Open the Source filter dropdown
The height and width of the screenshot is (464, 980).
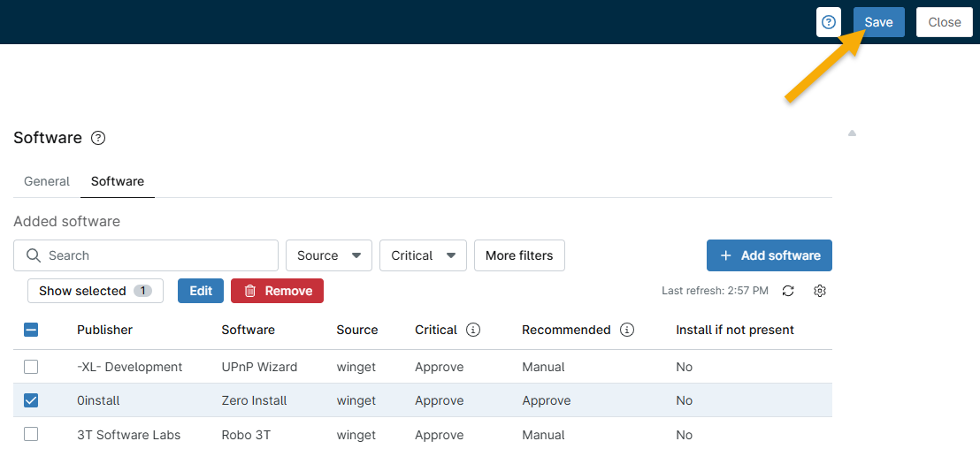coord(328,255)
